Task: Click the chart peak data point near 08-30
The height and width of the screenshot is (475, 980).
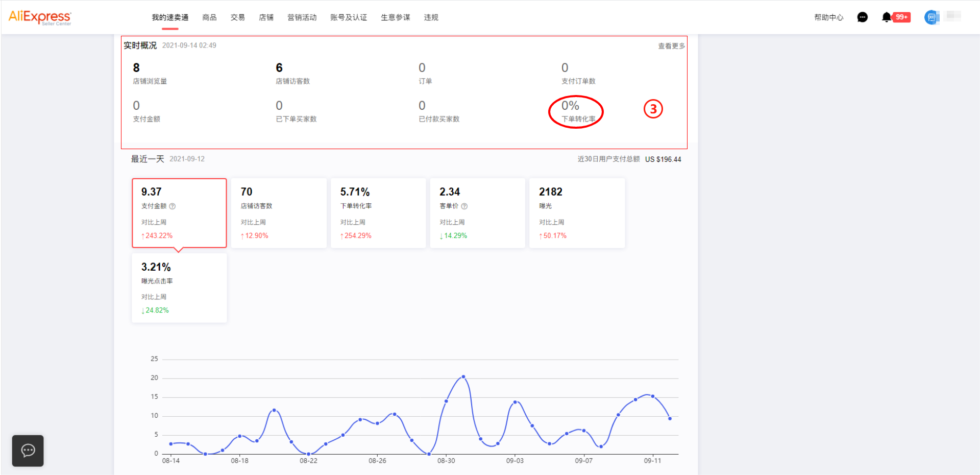Action: (x=463, y=377)
